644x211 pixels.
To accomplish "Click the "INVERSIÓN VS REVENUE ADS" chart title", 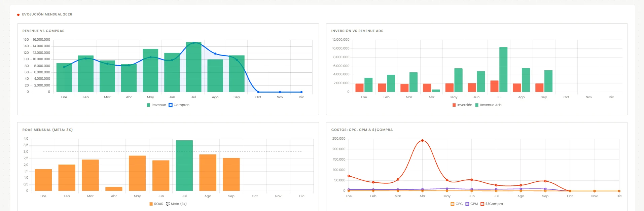I will [x=357, y=31].
